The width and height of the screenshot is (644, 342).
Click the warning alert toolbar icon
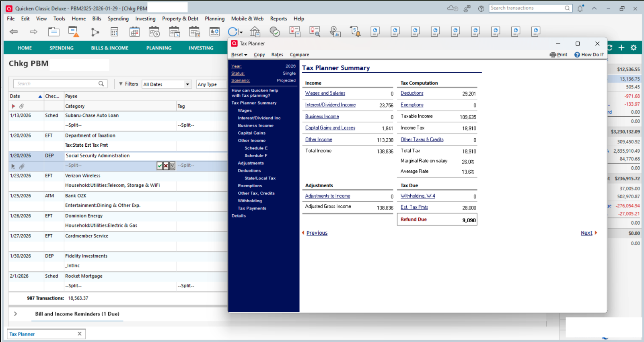pos(74,32)
